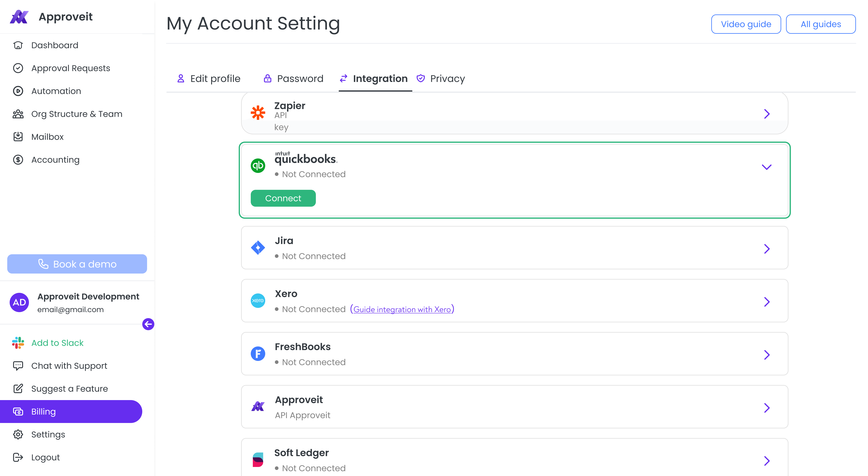Collapse the QuickBooks integration panel
The width and height of the screenshot is (868, 476).
pos(766,167)
